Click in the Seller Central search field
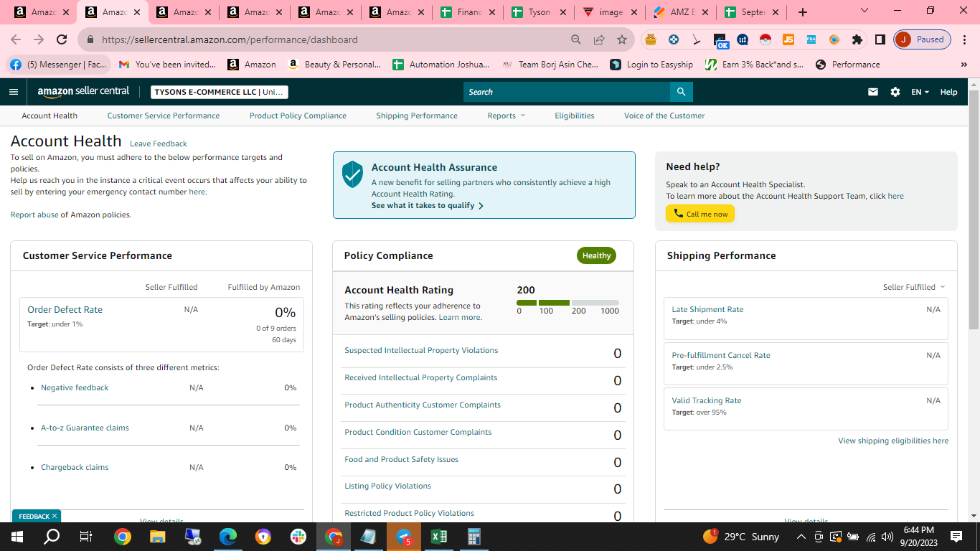 567,92
